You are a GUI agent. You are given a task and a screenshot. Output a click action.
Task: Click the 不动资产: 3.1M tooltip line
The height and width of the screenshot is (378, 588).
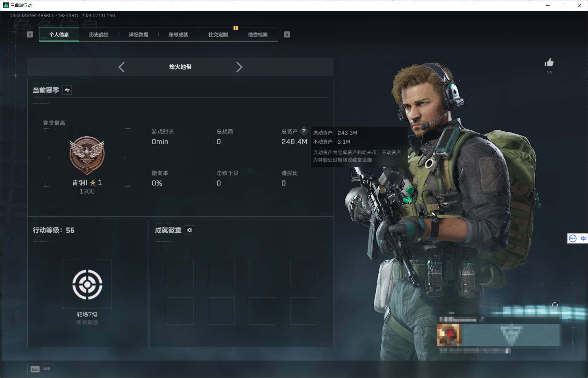(x=331, y=141)
